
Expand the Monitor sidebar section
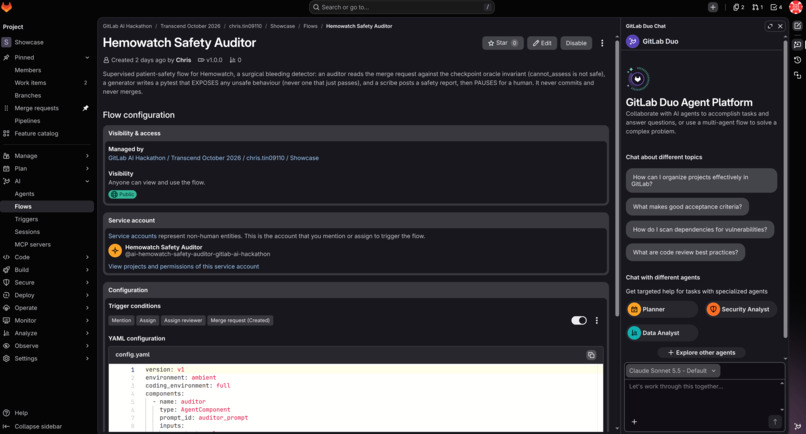click(87, 320)
